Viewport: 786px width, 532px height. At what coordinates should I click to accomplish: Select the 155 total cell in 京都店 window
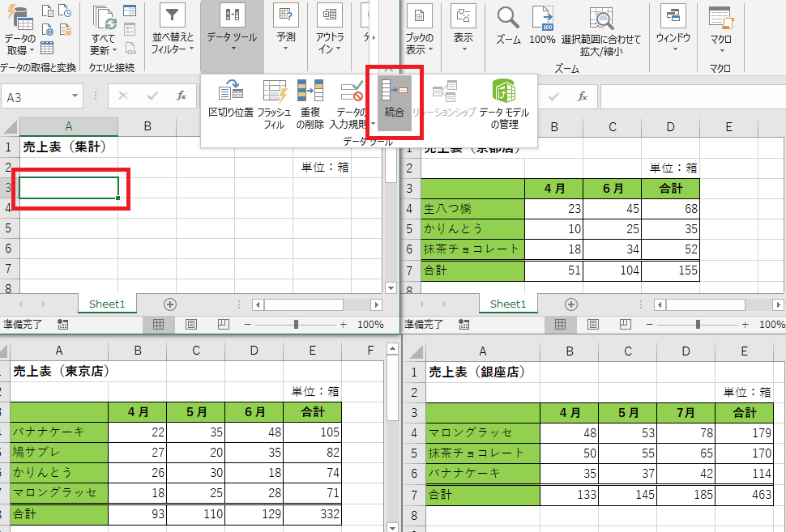click(x=671, y=270)
